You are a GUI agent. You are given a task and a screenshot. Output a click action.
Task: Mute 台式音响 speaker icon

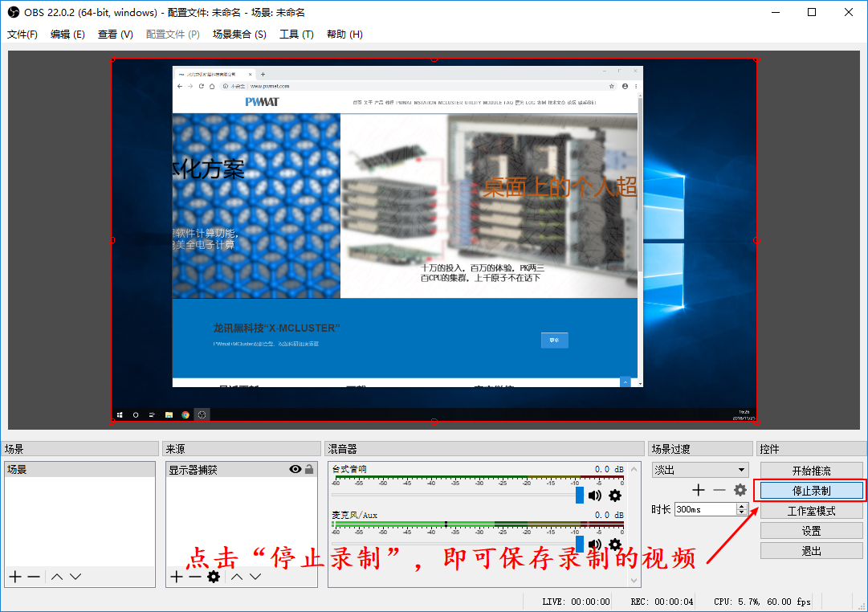point(595,495)
